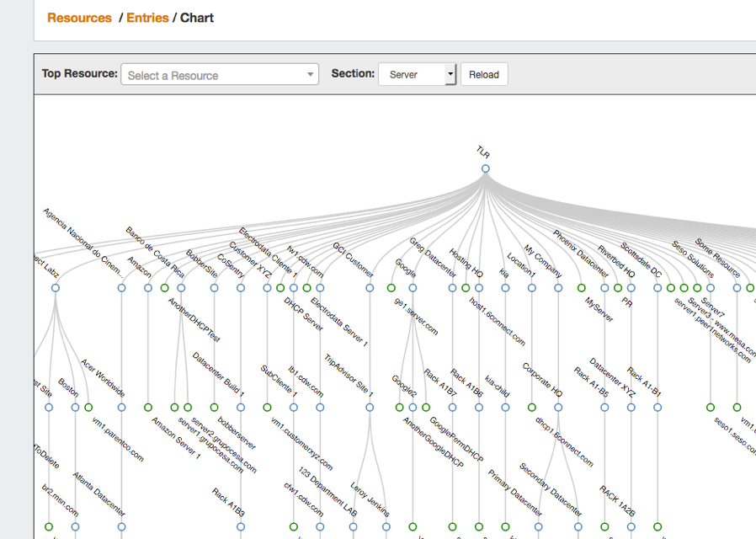
Task: Toggle the Atlanta Datacenter node
Action: coord(121,527)
